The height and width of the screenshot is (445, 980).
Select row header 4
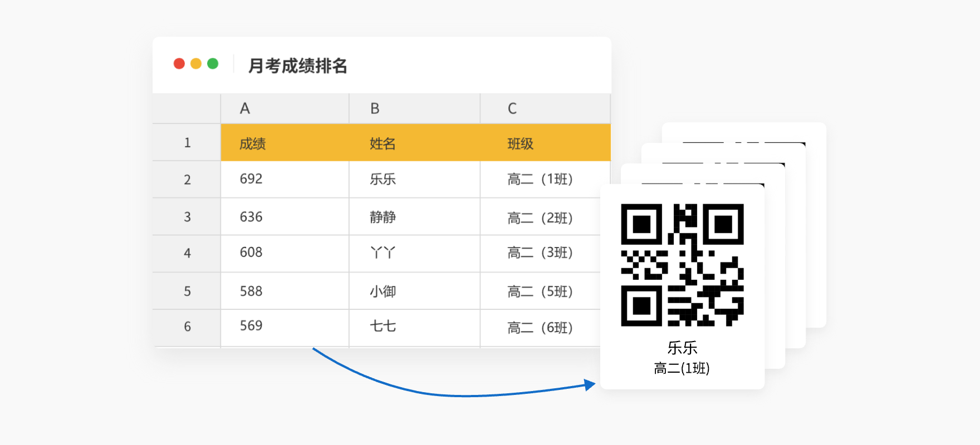point(187,253)
